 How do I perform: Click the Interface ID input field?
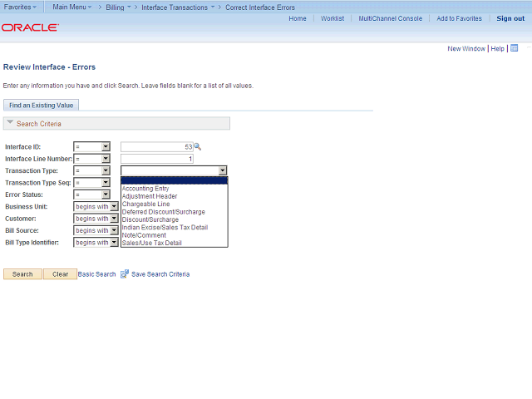pos(157,147)
